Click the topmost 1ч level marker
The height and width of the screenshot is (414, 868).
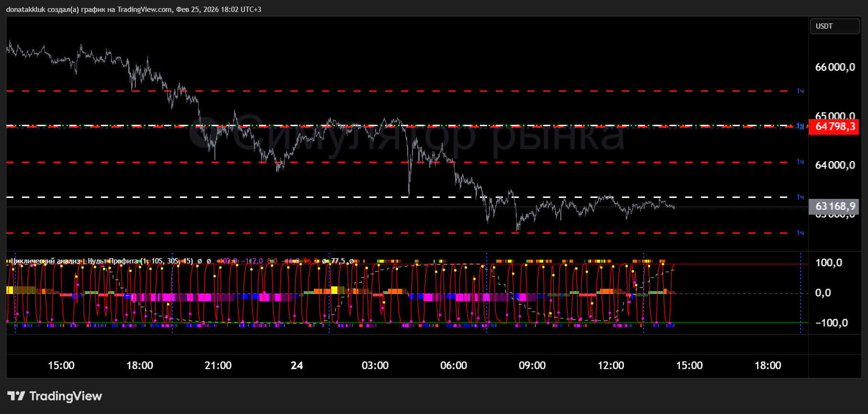(800, 91)
